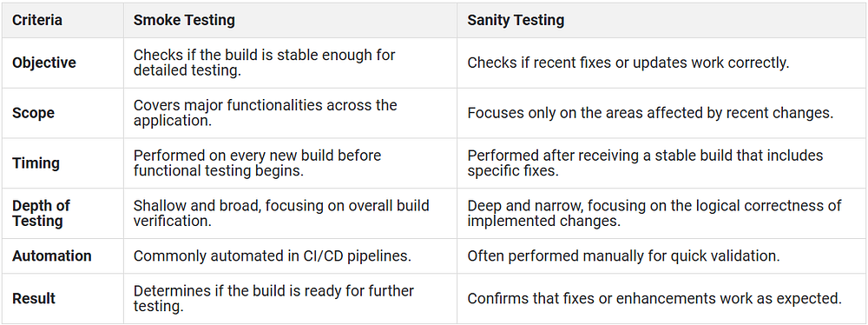The height and width of the screenshot is (325, 868).
Task: Click the cell about build stable enough
Action: (290, 63)
